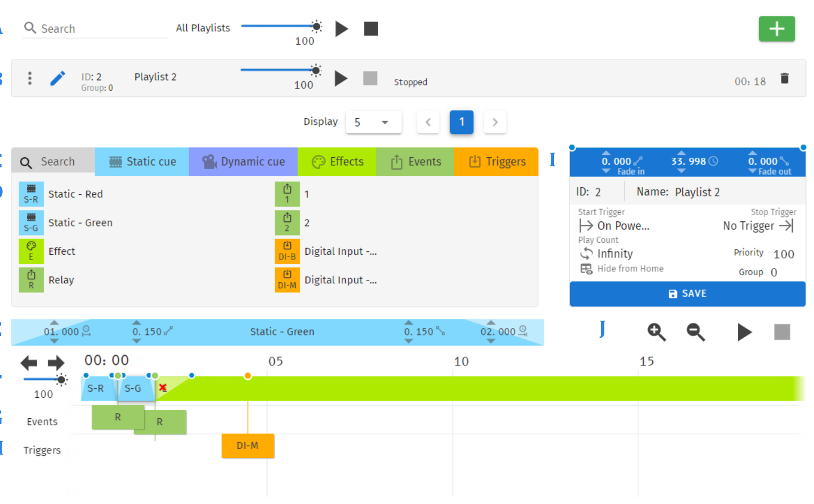The image size is (814, 504).
Task: Select the Effect E icon
Action: point(31,251)
